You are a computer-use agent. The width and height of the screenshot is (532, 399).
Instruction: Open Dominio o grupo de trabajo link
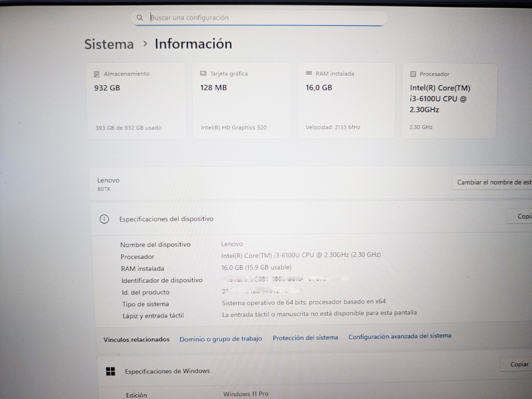[220, 339]
